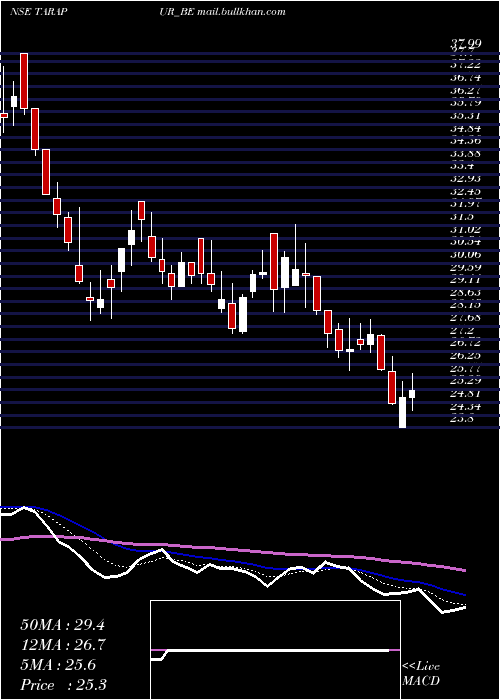Click the 35.31 price axis label
The width and height of the screenshot is (500, 700).
coord(465,116)
